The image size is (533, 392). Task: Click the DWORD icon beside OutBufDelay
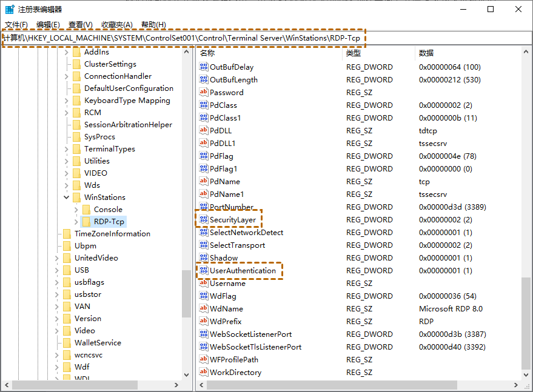[x=204, y=67]
